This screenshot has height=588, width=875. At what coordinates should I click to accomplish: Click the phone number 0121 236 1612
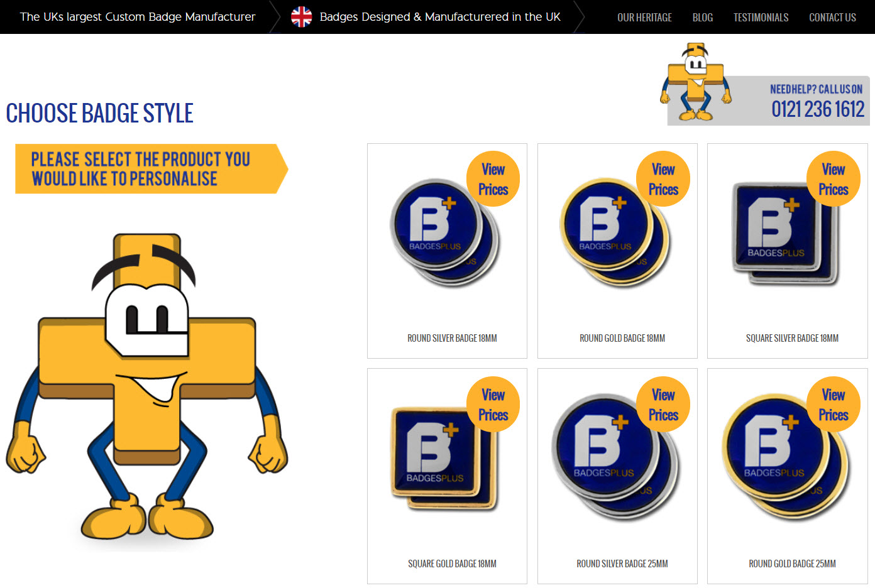818,109
